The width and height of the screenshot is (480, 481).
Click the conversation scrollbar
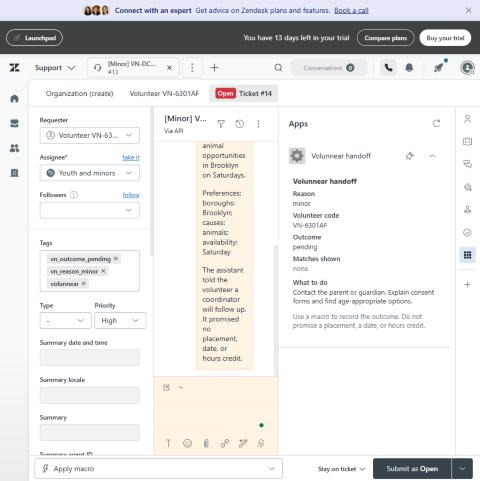[x=276, y=310]
